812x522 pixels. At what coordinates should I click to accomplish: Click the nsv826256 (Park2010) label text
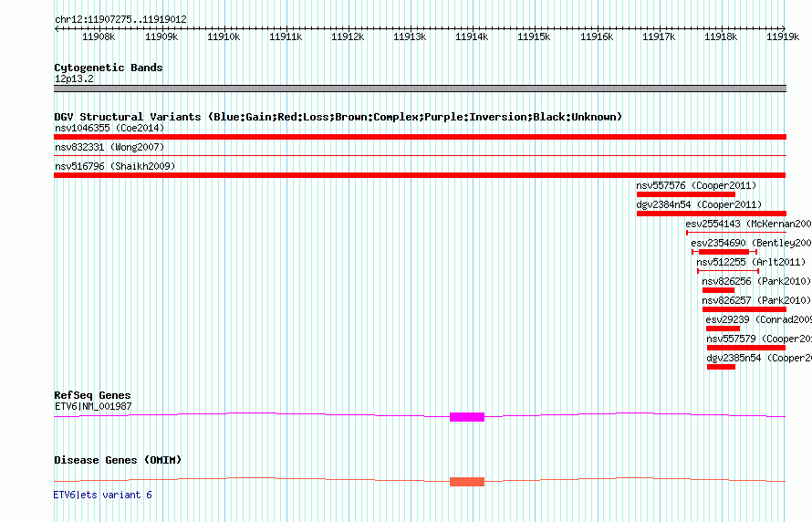coord(756,281)
